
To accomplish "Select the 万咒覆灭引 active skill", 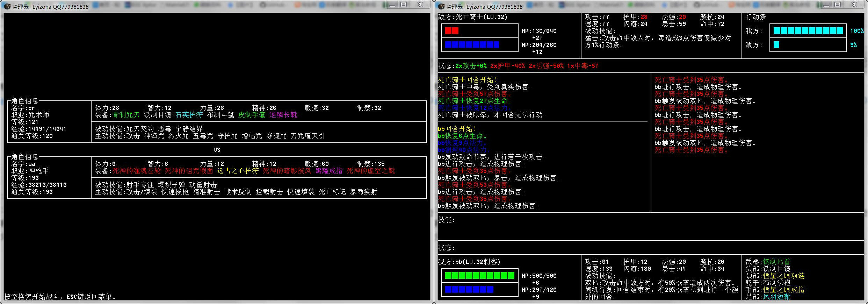I will tap(308, 136).
